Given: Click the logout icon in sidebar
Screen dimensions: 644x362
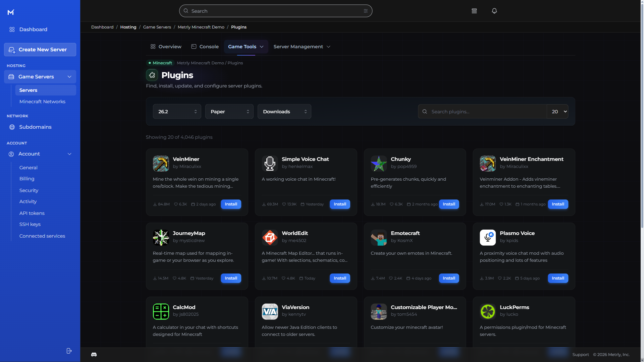Looking at the screenshot, I should pos(69,351).
